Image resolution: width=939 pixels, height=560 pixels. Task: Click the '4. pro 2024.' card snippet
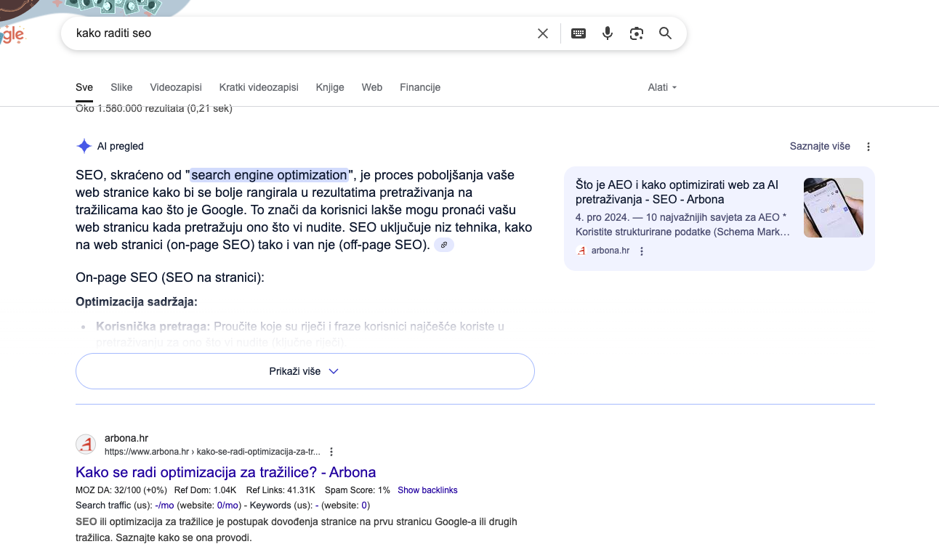point(682,224)
